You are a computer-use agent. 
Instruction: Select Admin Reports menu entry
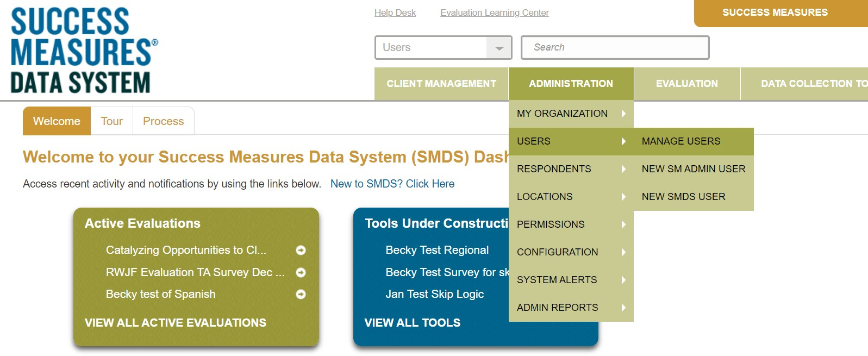pos(571,308)
